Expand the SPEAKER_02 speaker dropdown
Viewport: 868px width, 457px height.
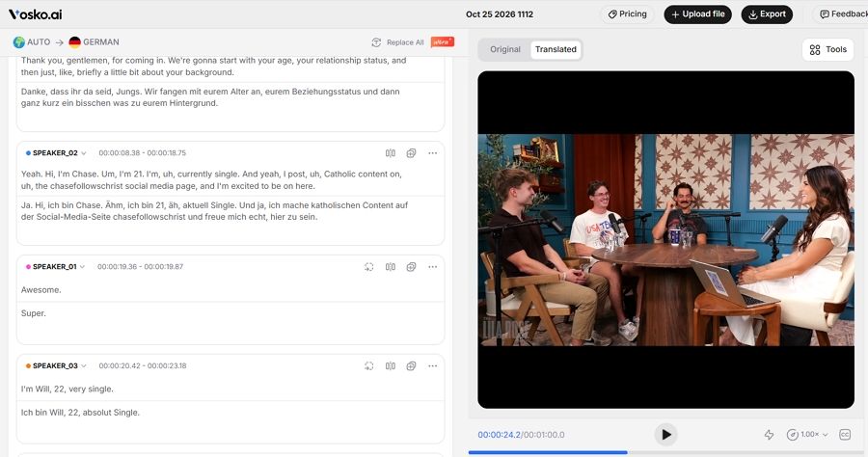[x=84, y=153]
